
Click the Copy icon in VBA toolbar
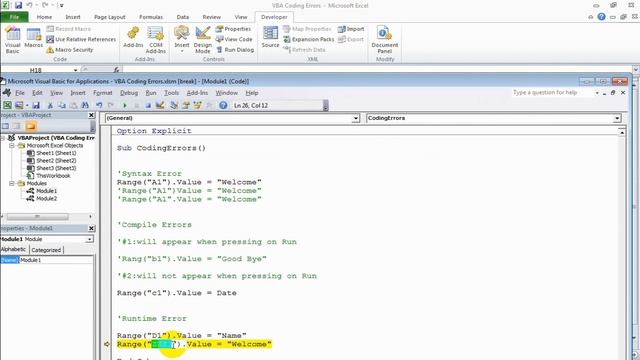62,105
